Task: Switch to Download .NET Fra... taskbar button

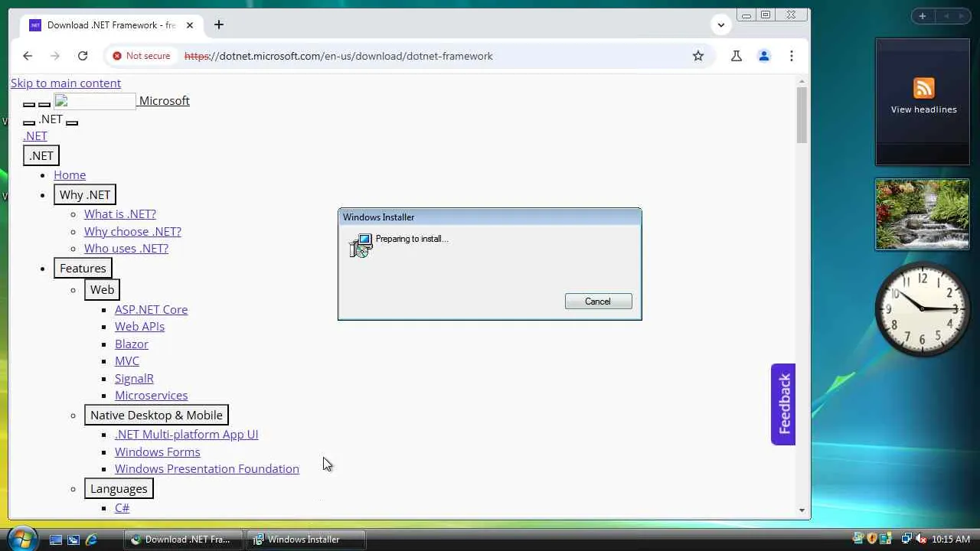Action: [x=183, y=540]
